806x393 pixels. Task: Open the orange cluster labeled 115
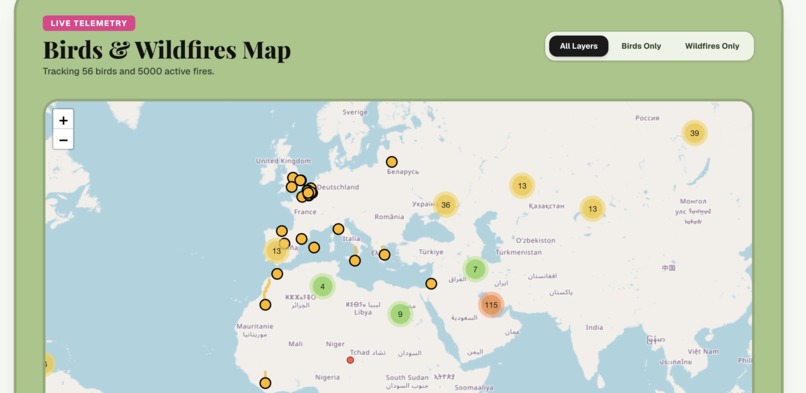pos(491,305)
